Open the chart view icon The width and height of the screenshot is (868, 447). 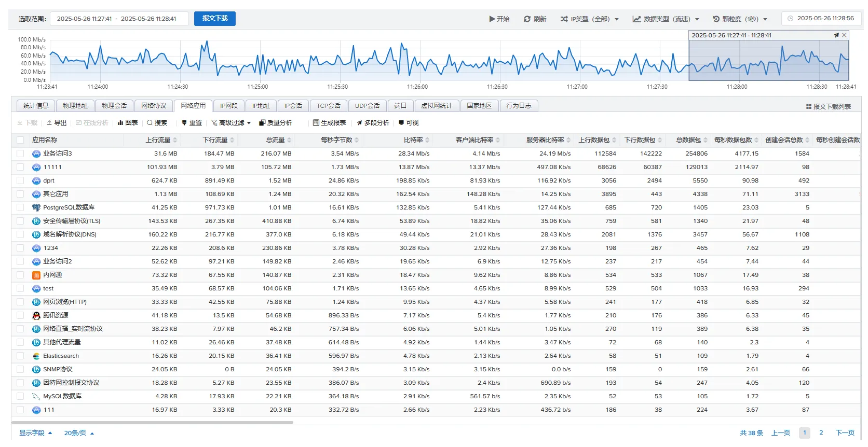pyautogui.click(x=120, y=123)
